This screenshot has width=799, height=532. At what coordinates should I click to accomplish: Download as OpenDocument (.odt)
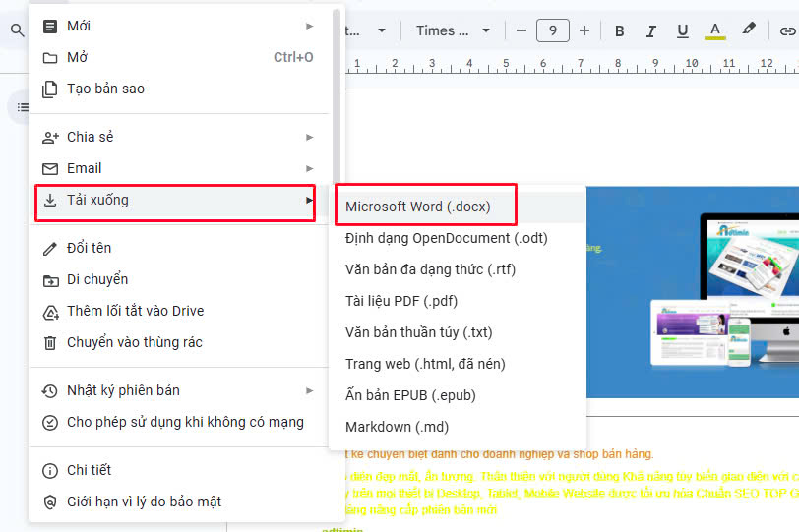click(x=458, y=239)
